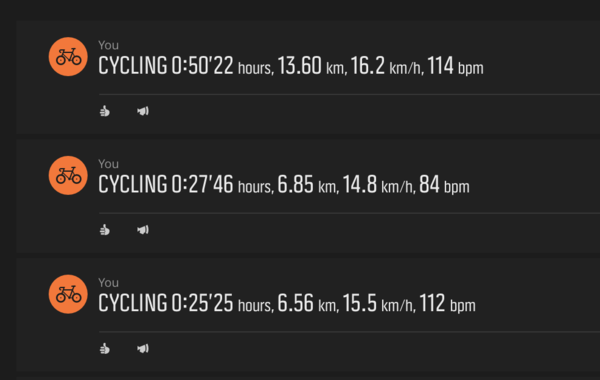Click the cycling icon of the 0:25'25 activity
The image size is (600, 380).
pyautogui.click(x=68, y=294)
